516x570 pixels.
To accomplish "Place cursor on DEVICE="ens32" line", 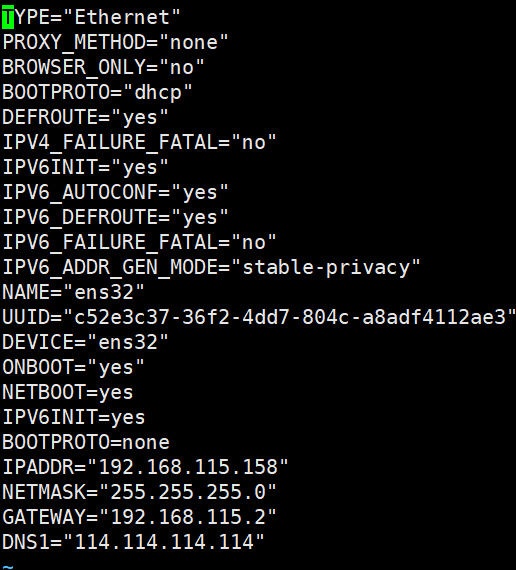I will pos(85,342).
